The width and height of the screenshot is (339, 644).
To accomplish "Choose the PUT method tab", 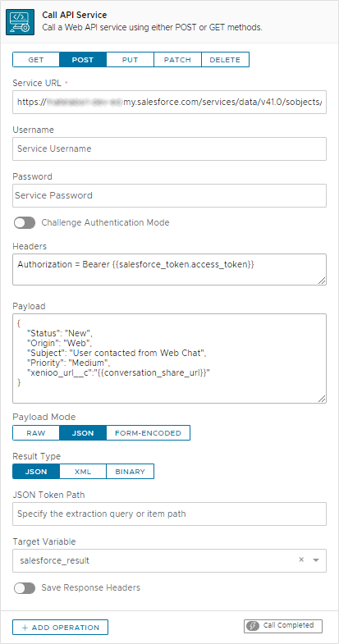I will pyautogui.click(x=131, y=60).
